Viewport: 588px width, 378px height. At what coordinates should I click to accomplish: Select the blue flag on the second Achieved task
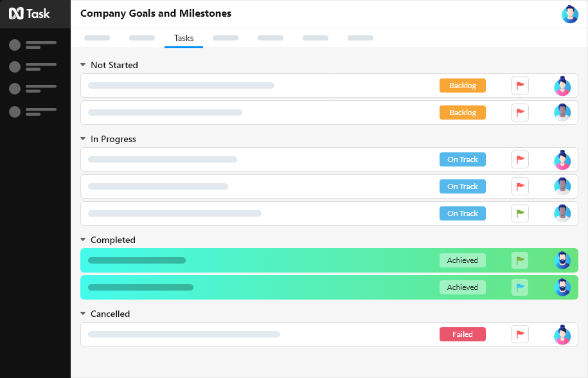click(x=519, y=287)
